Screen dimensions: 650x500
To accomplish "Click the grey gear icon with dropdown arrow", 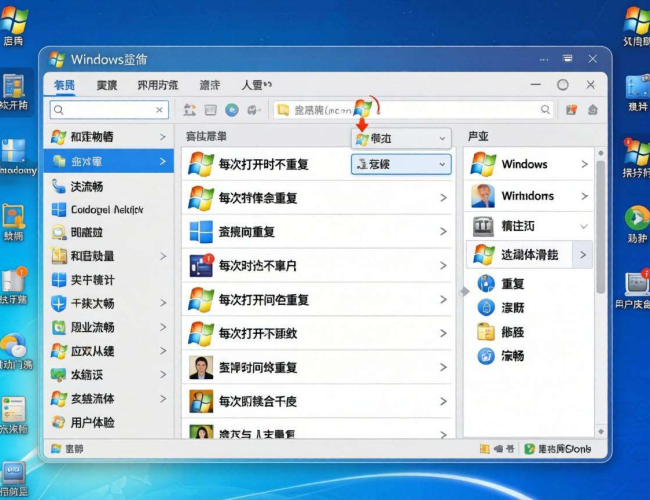I will point(253,110).
